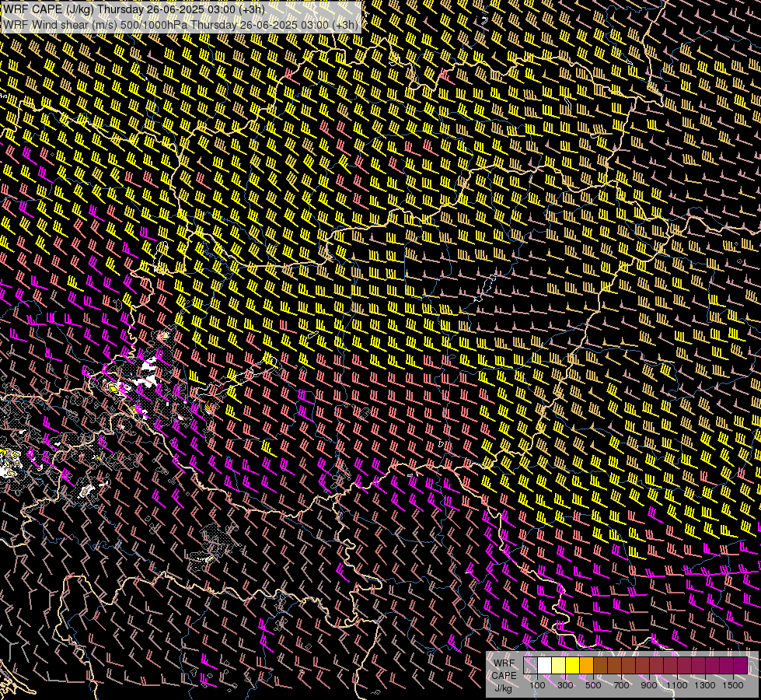Click the legend value '300'
This screenshot has height=700, width=761.
tap(565, 685)
